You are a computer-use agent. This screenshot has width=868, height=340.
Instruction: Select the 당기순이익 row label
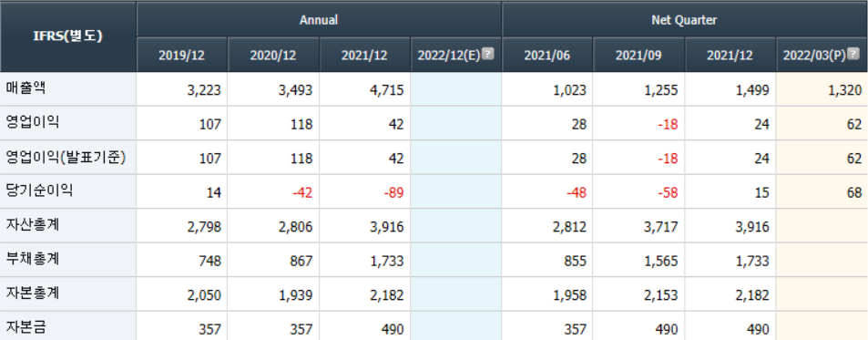tap(39, 191)
